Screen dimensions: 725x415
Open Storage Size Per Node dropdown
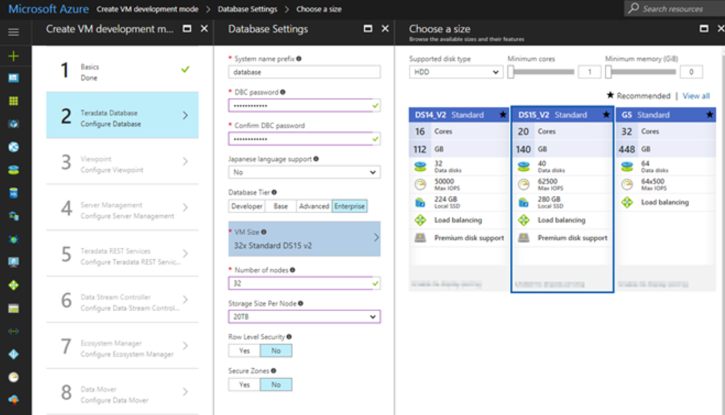(x=304, y=317)
